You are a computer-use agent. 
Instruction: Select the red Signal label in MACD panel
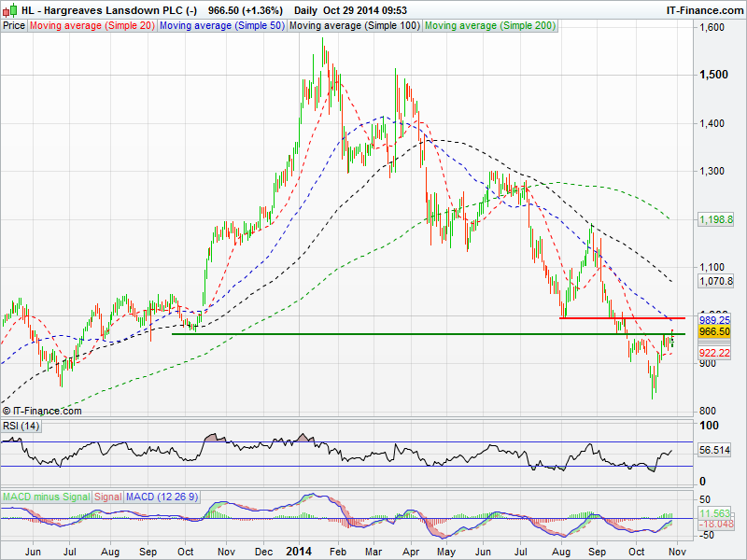(107, 497)
